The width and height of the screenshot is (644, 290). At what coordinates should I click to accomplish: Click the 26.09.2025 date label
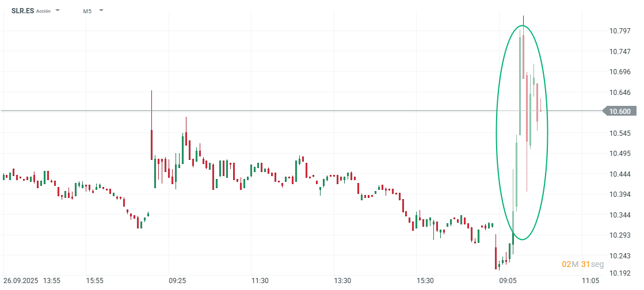tap(21, 281)
